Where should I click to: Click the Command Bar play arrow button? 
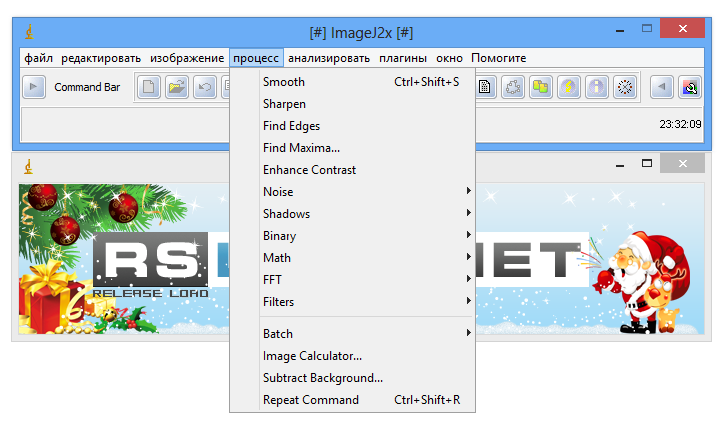click(34, 87)
